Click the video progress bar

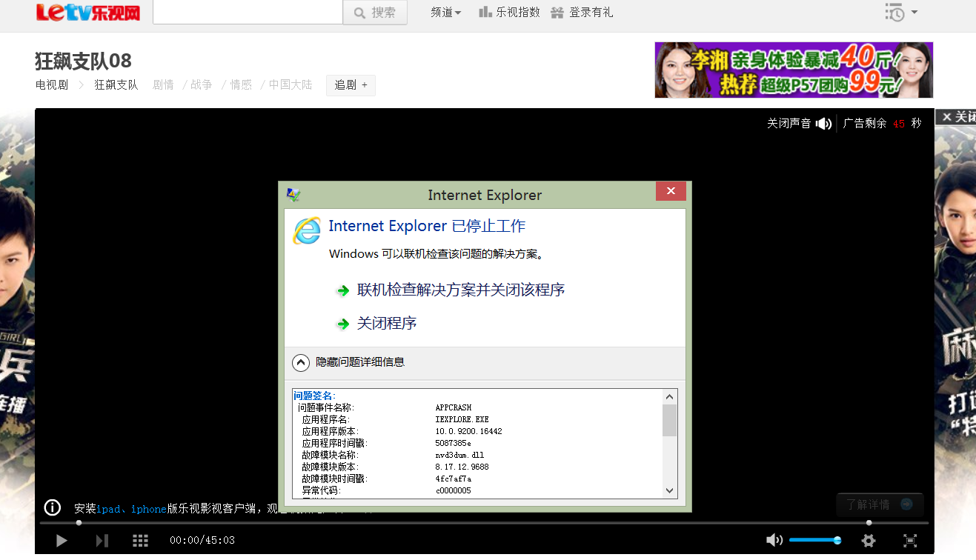tap(484, 523)
